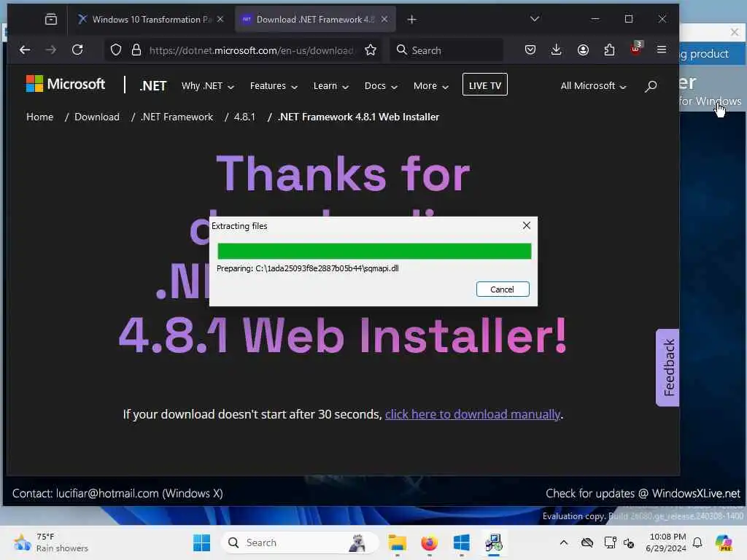This screenshot has height=560, width=747.
Task: Click here to download manually link
Action: (x=473, y=414)
